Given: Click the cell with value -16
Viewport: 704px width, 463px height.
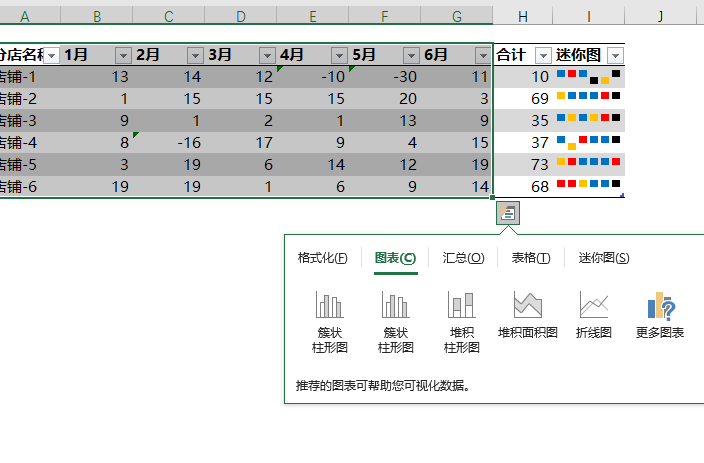Looking at the screenshot, I should click(x=169, y=142).
